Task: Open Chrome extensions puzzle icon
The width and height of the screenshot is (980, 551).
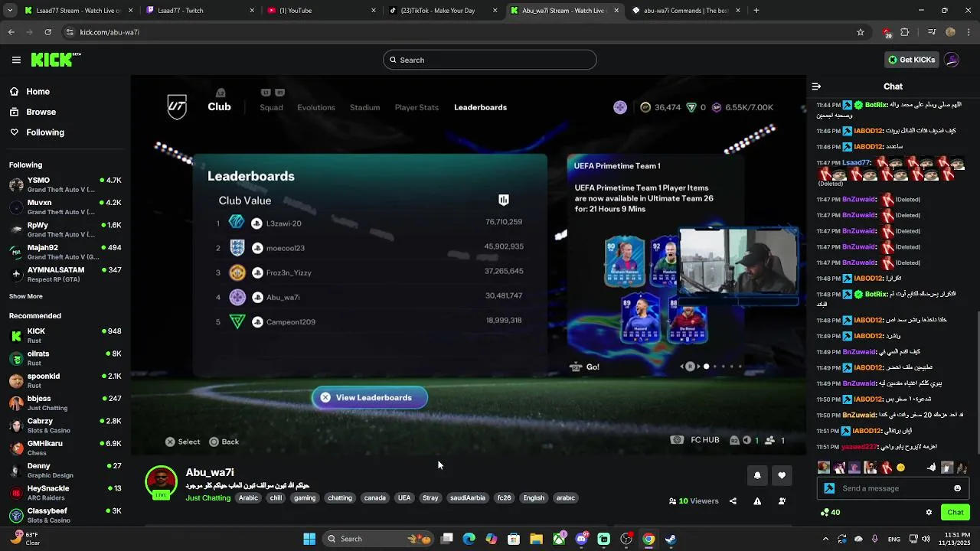Action: click(905, 32)
